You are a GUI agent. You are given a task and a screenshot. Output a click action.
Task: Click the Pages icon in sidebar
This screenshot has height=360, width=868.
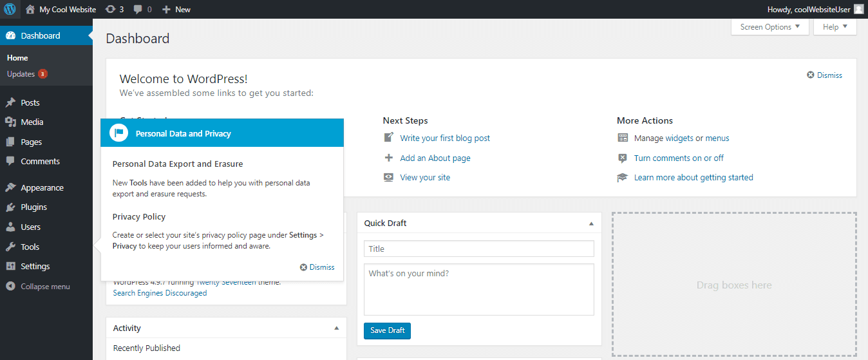pyautogui.click(x=10, y=142)
